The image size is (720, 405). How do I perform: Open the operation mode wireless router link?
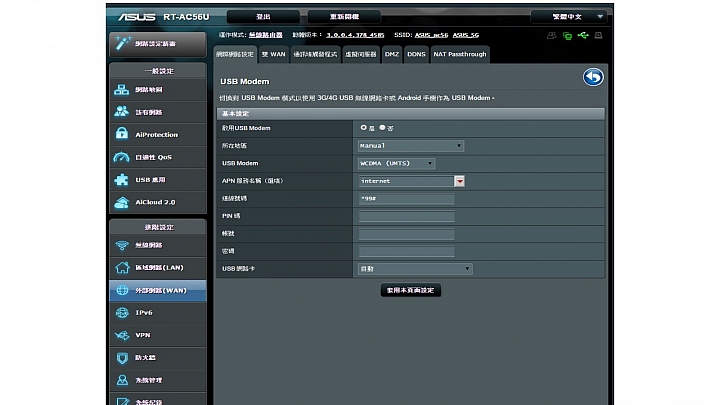(x=266, y=35)
